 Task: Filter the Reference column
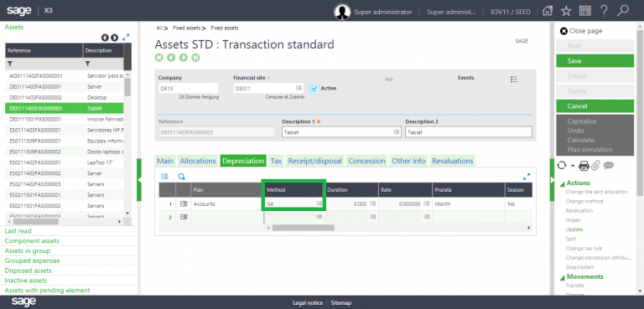[10, 64]
